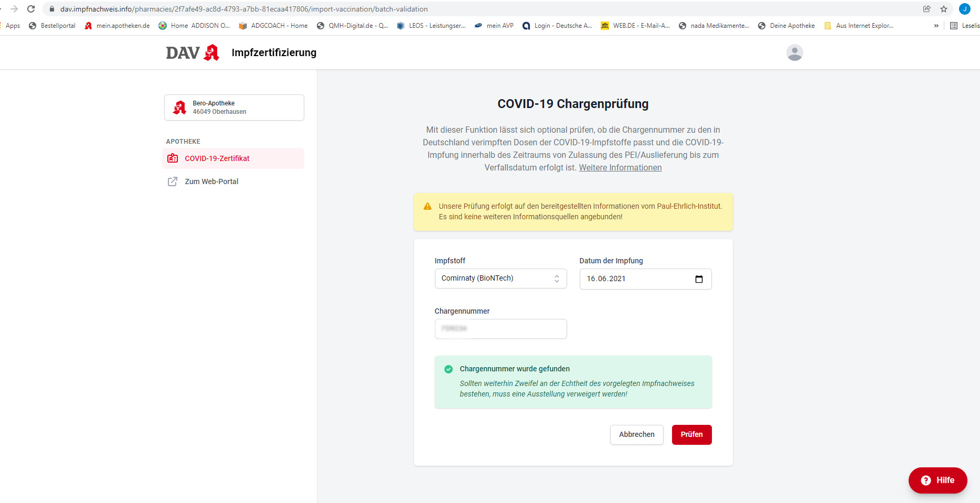
Task: Click the external link icon beside Zum Web-Portal
Action: pos(172,181)
